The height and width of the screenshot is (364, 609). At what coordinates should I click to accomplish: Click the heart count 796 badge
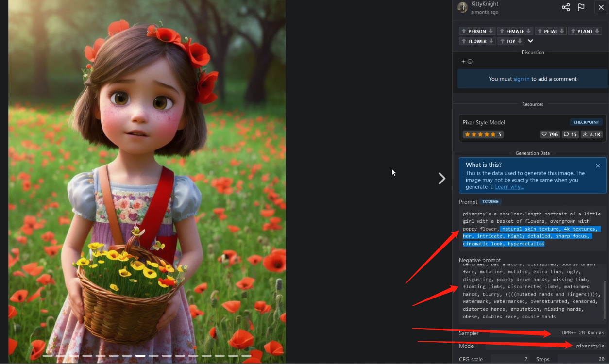point(550,134)
